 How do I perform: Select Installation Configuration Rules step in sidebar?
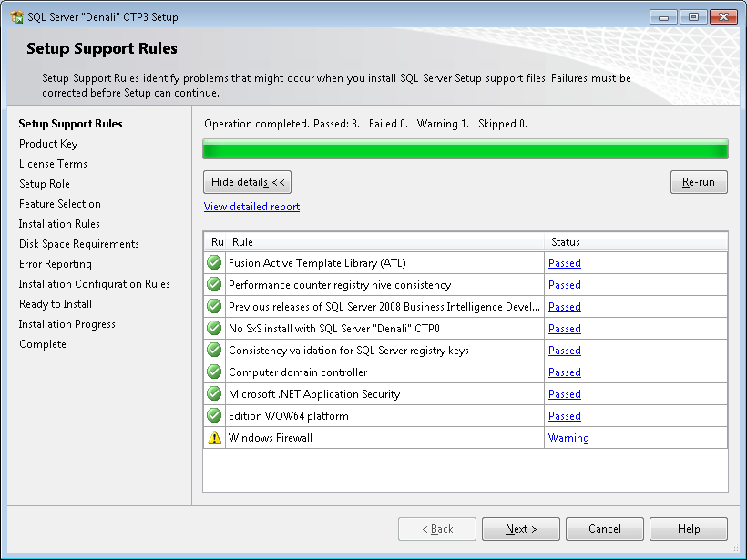point(95,284)
